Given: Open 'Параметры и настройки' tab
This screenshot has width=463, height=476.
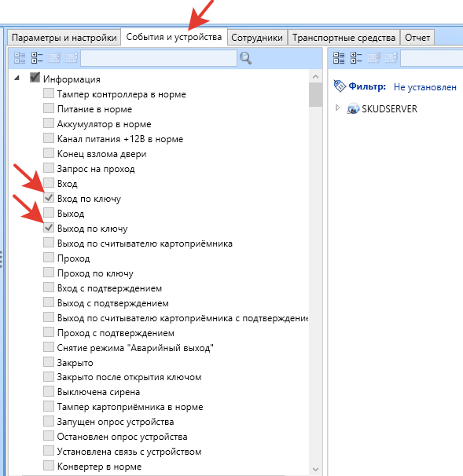Looking at the screenshot, I should 64,38.
